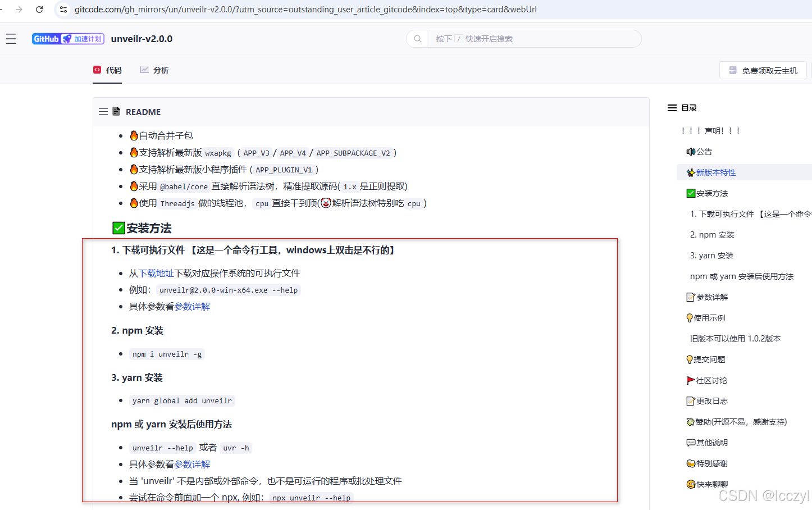Go forward using browser forward arrow
This screenshot has height=510, width=812.
pyautogui.click(x=19, y=10)
